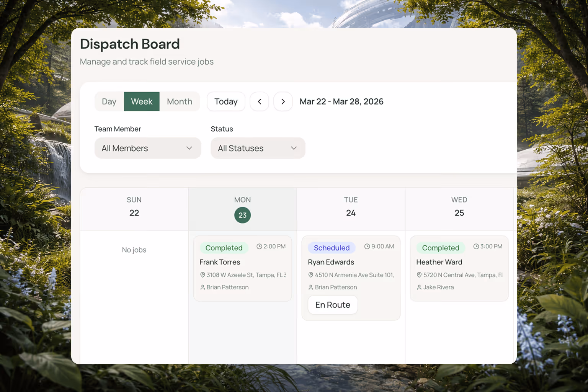Switch to Month view
This screenshot has width=588, height=392.
[x=180, y=101]
